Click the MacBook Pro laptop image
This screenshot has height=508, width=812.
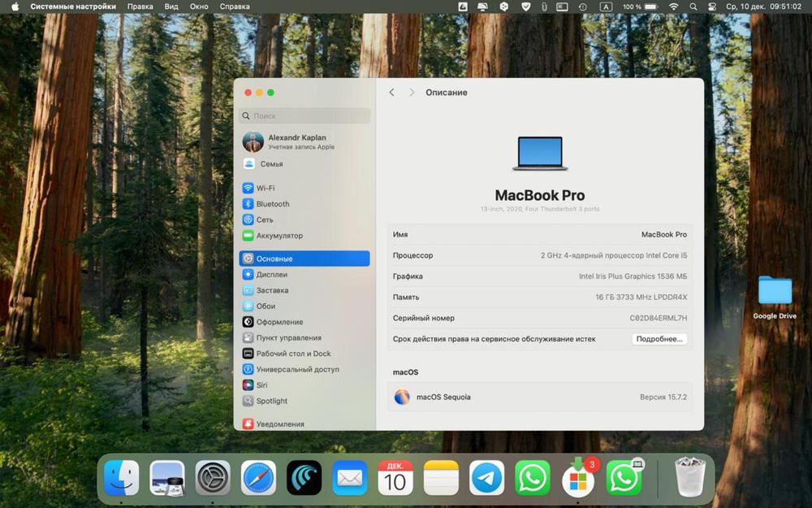[x=540, y=154]
